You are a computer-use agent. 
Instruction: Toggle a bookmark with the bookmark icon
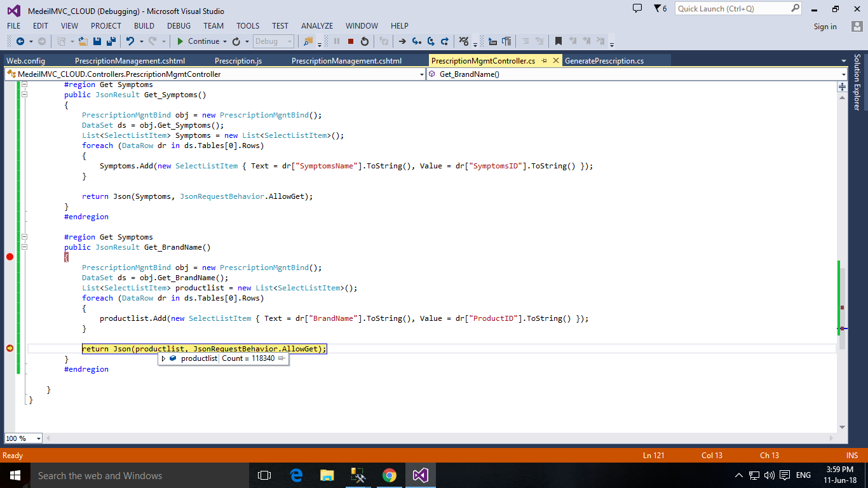(559, 41)
